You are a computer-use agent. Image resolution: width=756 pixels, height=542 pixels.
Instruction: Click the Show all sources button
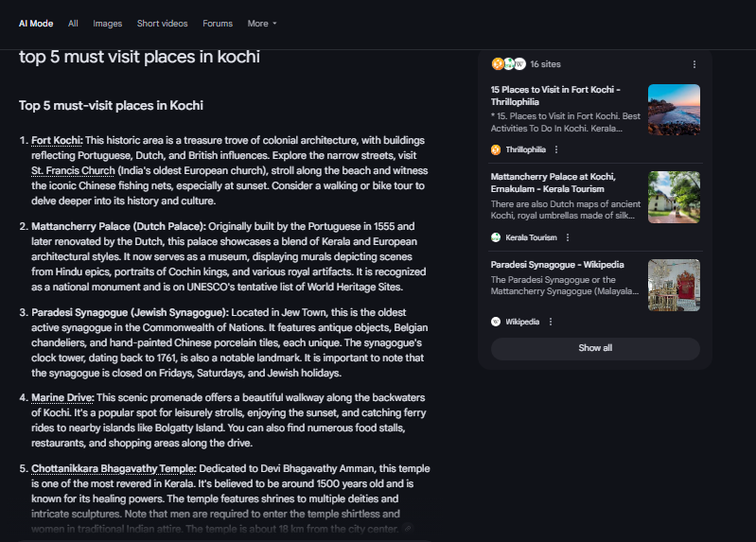point(595,348)
